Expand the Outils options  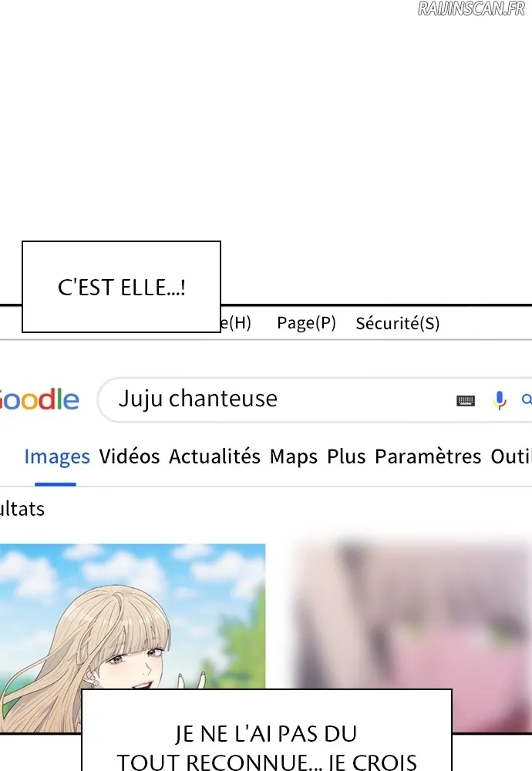click(511, 456)
